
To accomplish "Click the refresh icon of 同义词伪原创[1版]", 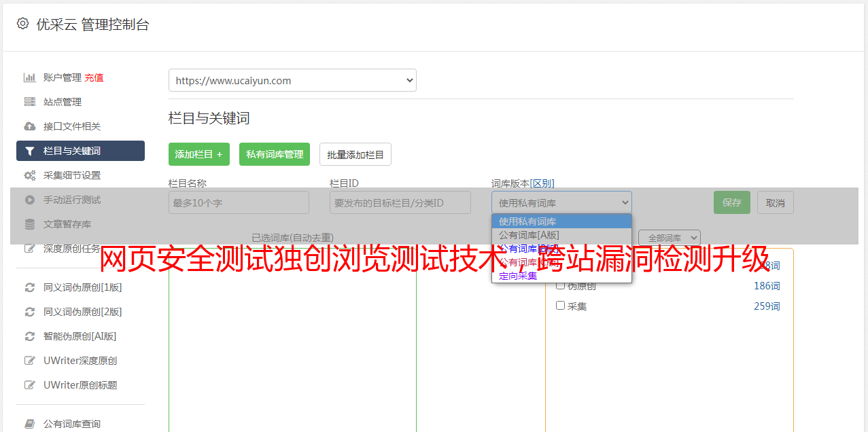I will coord(29,287).
